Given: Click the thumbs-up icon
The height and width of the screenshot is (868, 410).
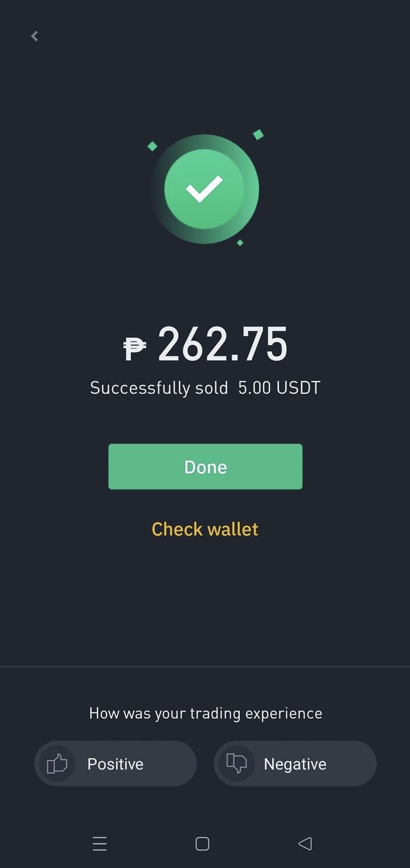Looking at the screenshot, I should 57,763.
